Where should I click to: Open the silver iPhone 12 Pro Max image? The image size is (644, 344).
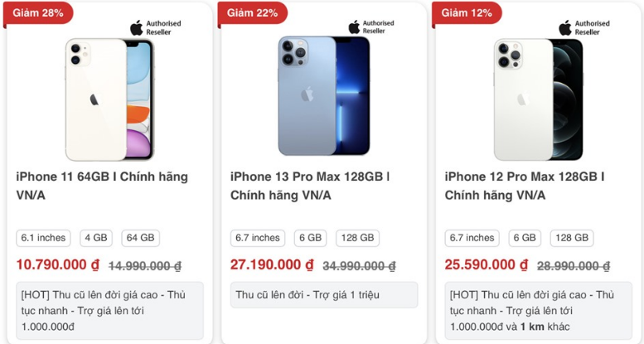point(538,99)
